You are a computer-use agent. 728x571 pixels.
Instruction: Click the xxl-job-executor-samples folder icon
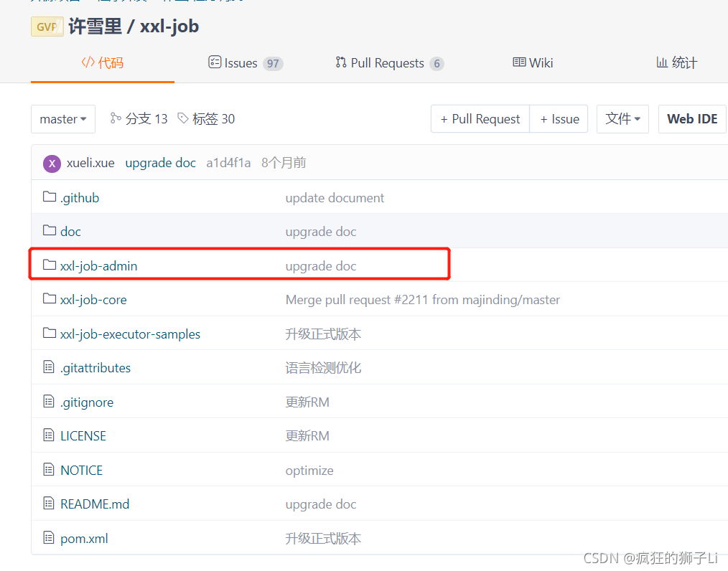click(x=50, y=333)
